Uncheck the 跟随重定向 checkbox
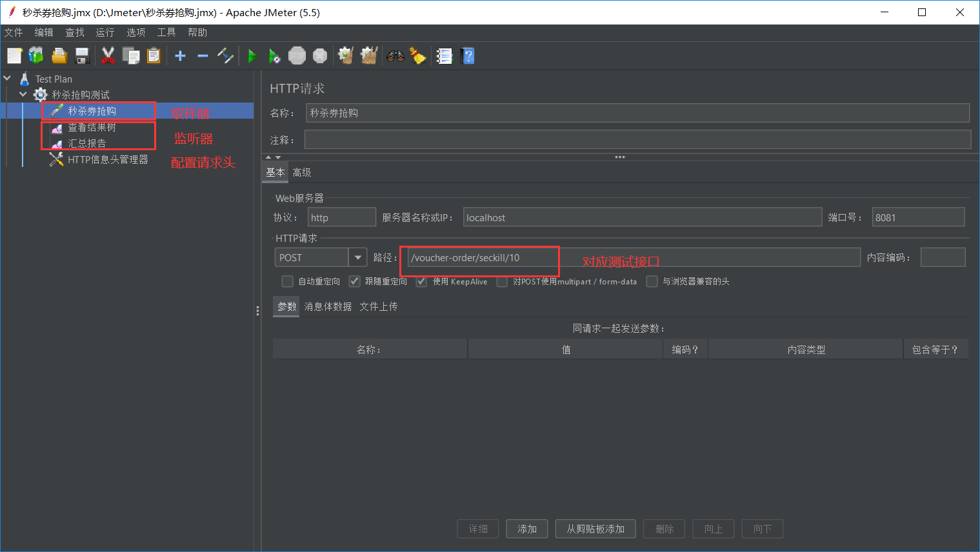 tap(354, 282)
